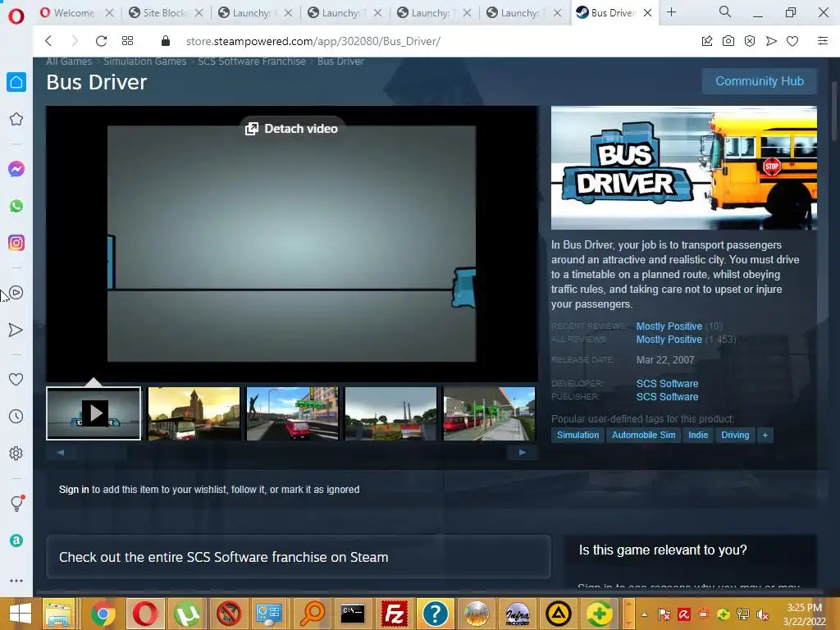
Task: Add page to bookmarks heart icon
Action: tap(792, 41)
